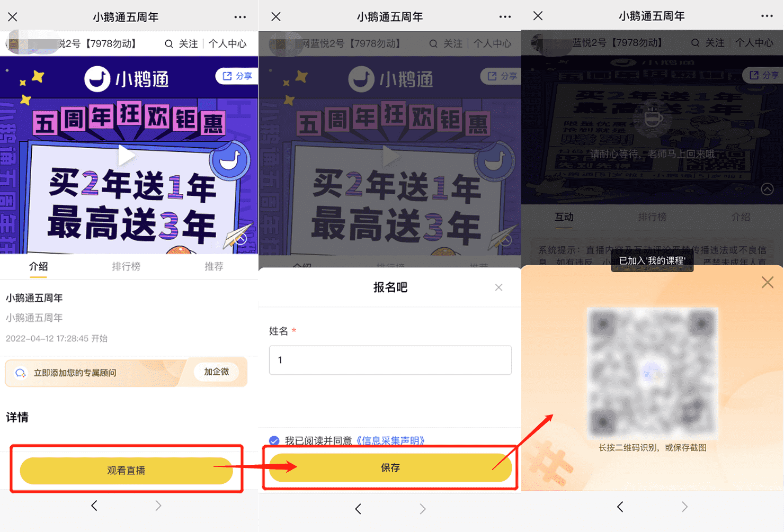Open the three-dot menu in the right screen
Screen dimensions: 784x532
pos(767,16)
